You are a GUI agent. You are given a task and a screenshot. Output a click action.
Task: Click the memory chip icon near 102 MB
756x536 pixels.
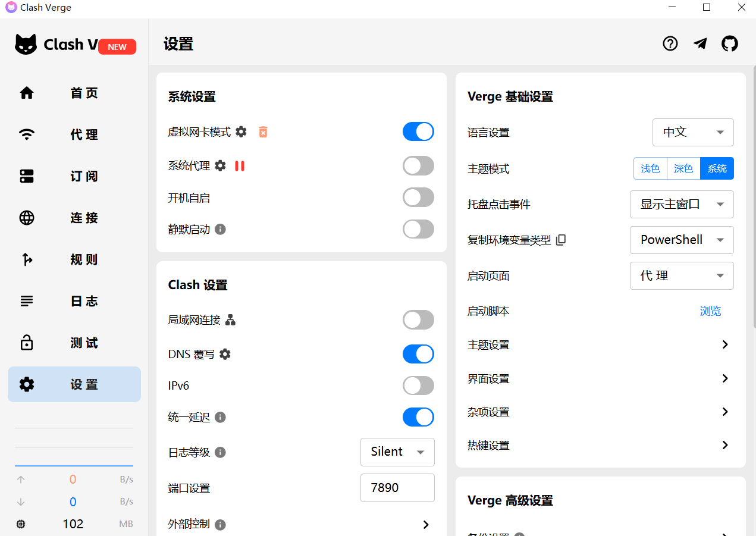pos(21,524)
